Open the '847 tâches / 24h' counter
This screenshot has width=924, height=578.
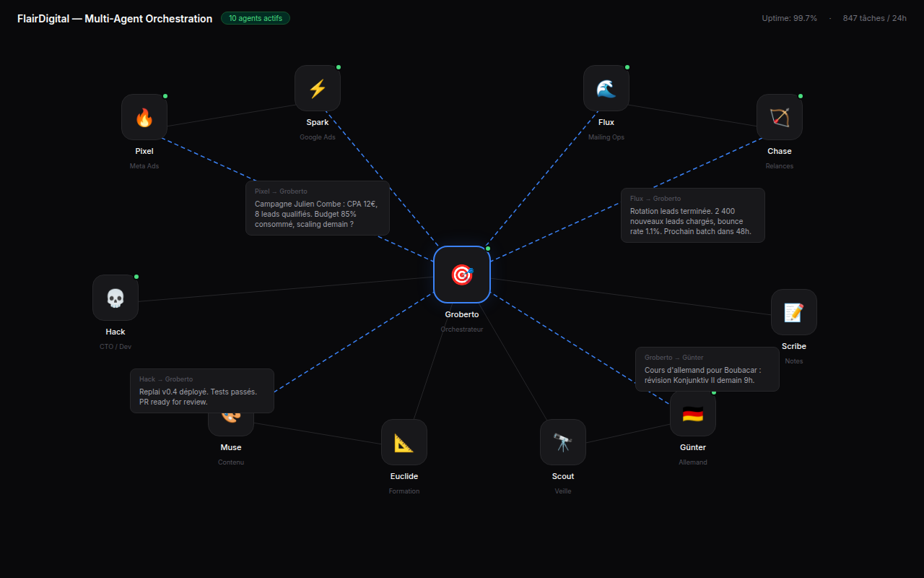pos(874,18)
